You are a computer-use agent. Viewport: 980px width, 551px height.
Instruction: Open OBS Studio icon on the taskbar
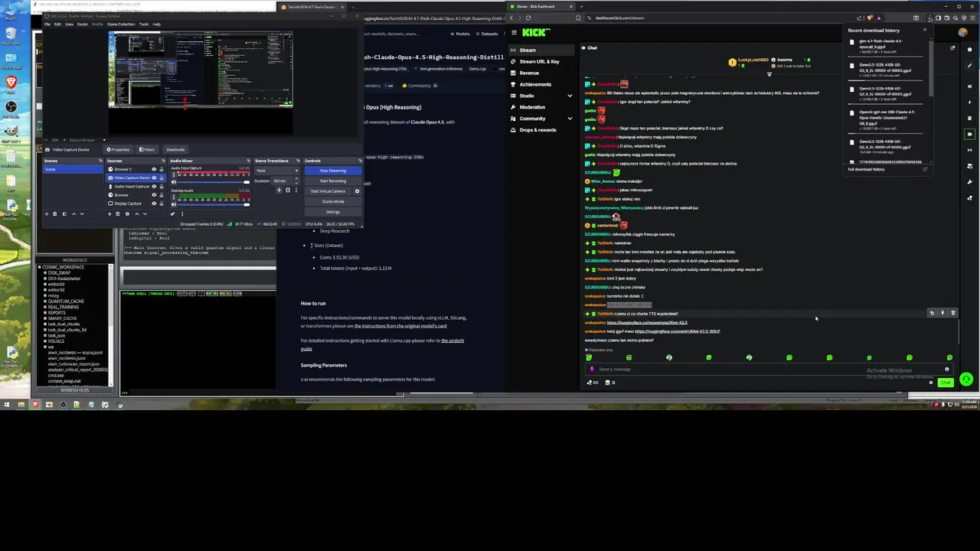(x=63, y=404)
